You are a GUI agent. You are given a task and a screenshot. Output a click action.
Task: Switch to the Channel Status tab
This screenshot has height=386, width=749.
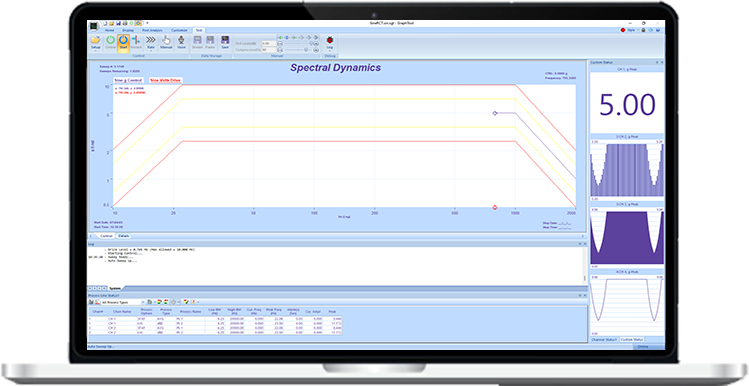point(604,340)
